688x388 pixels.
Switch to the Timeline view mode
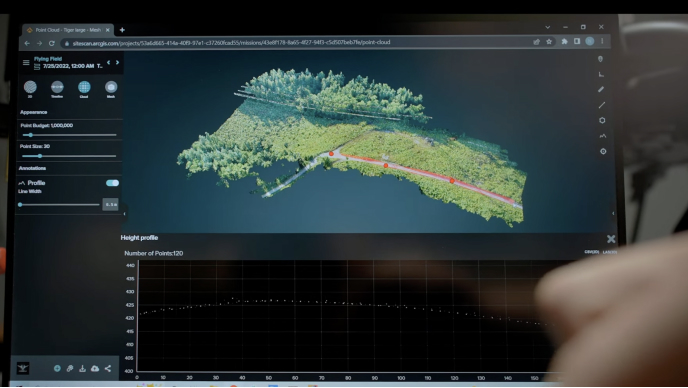pyautogui.click(x=57, y=87)
